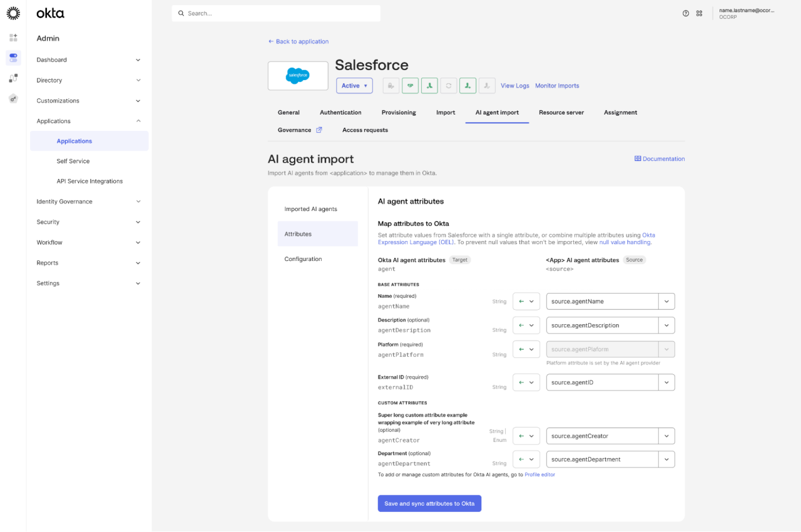The image size is (801, 532).
Task: Click Save and sync attributes to Okta
Action: (429, 503)
